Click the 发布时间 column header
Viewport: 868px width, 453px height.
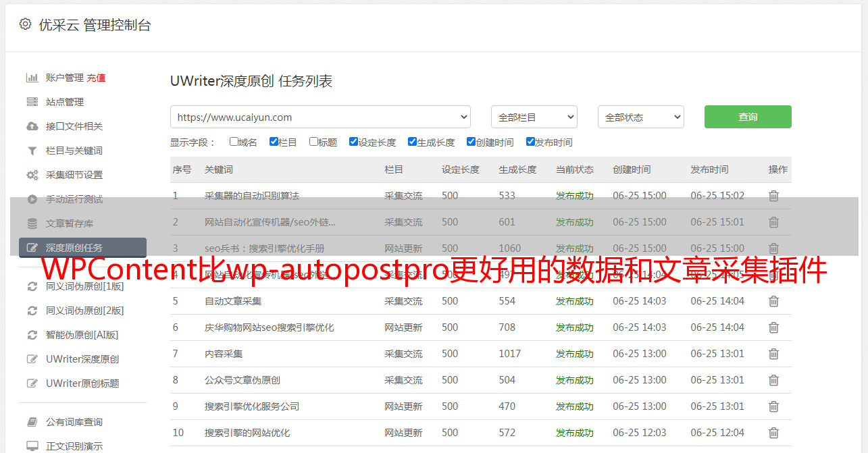tap(709, 169)
